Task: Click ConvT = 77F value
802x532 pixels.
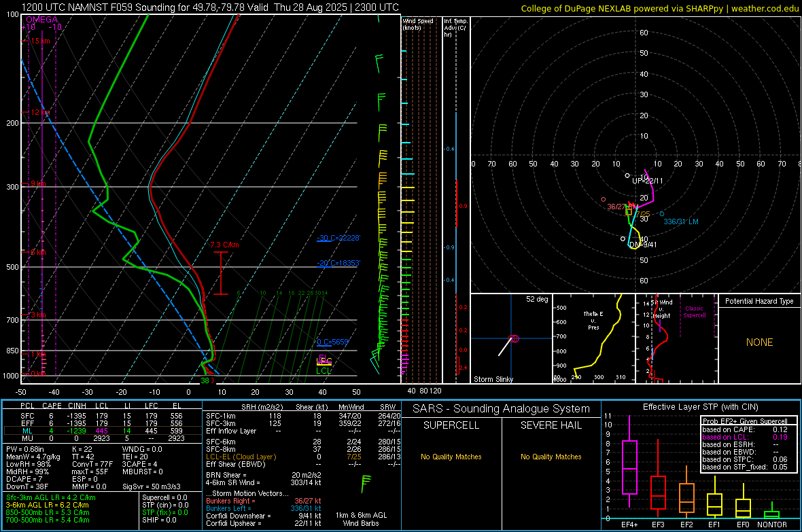Action: 92,464
